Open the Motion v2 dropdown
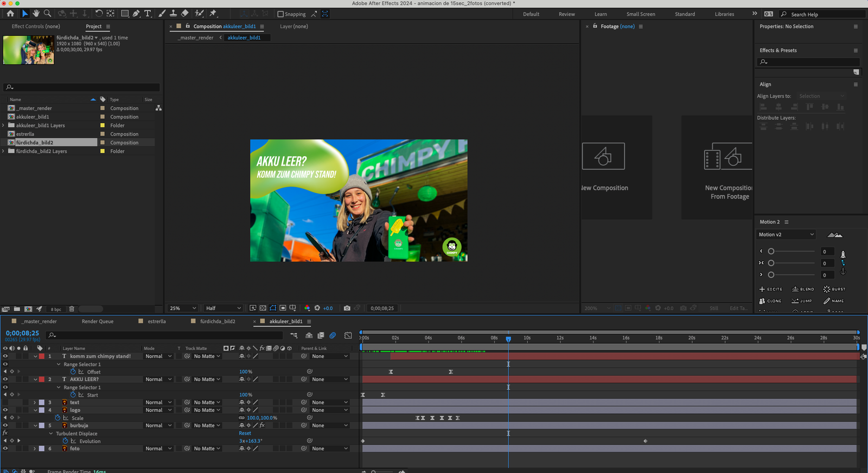The image size is (868, 473). tap(786, 234)
